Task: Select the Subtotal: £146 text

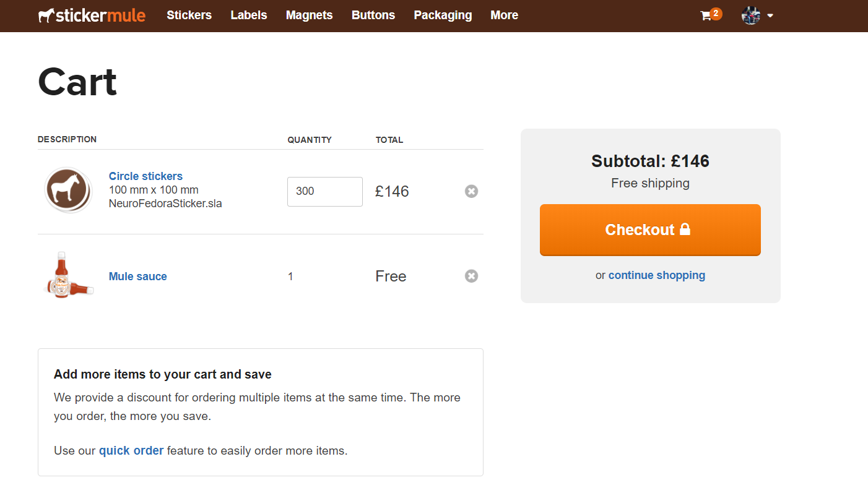Action: (x=650, y=161)
